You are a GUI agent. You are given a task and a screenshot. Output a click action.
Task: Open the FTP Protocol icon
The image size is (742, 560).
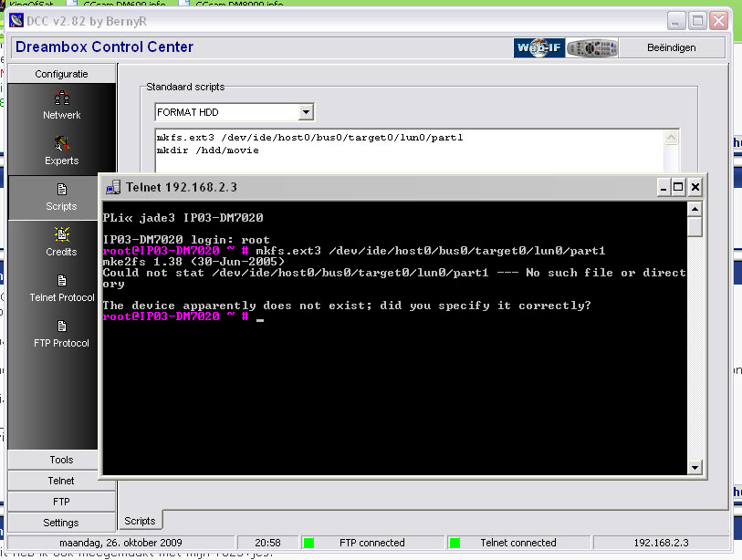pyautogui.click(x=62, y=326)
